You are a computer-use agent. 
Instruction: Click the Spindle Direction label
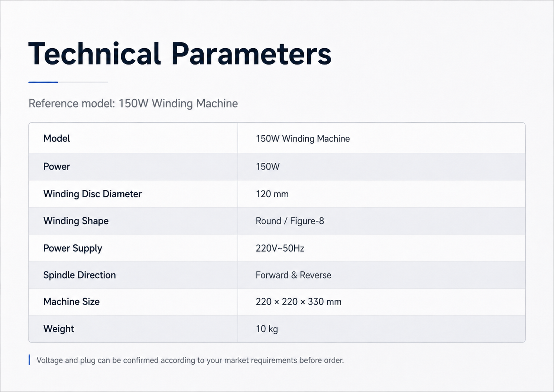(80, 275)
